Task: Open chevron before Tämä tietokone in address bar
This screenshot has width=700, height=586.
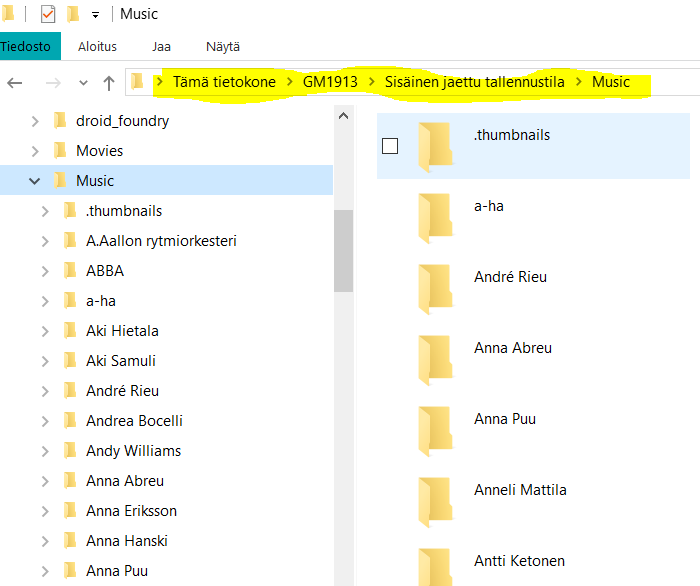Action: [160, 82]
